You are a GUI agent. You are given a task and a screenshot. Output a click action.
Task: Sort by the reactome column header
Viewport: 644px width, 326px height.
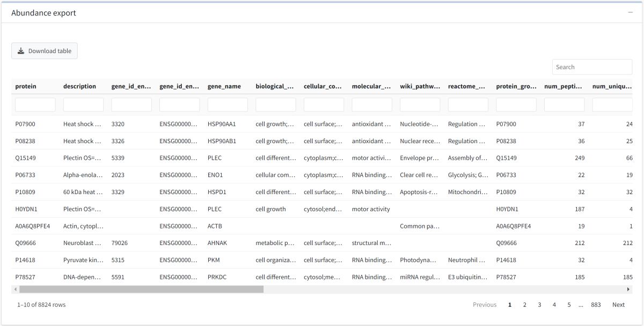click(467, 86)
